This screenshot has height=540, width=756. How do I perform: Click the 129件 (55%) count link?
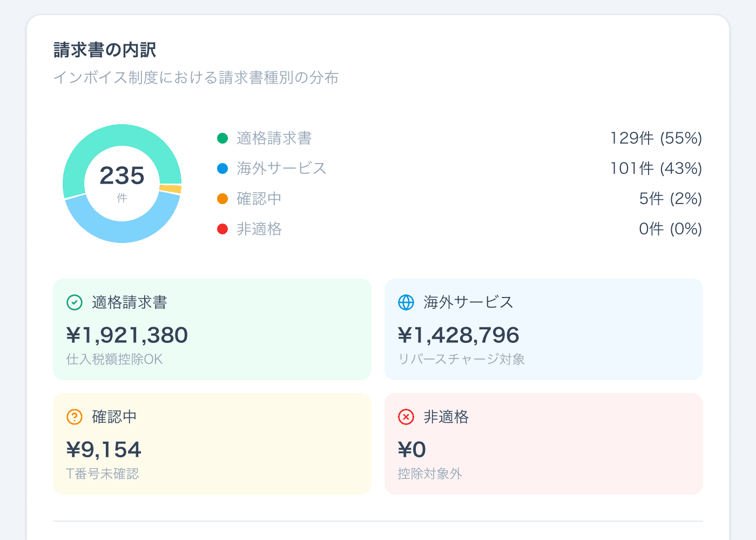(x=656, y=138)
